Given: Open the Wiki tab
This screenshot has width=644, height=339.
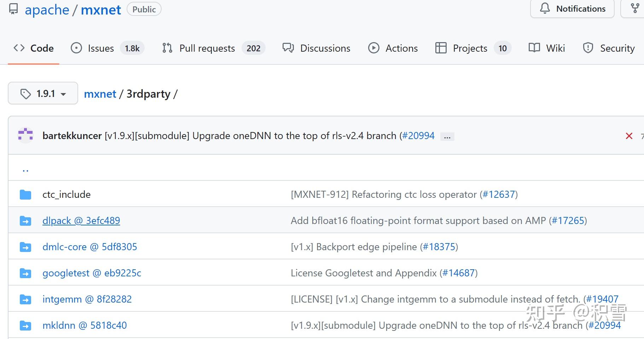Looking at the screenshot, I should coord(547,48).
